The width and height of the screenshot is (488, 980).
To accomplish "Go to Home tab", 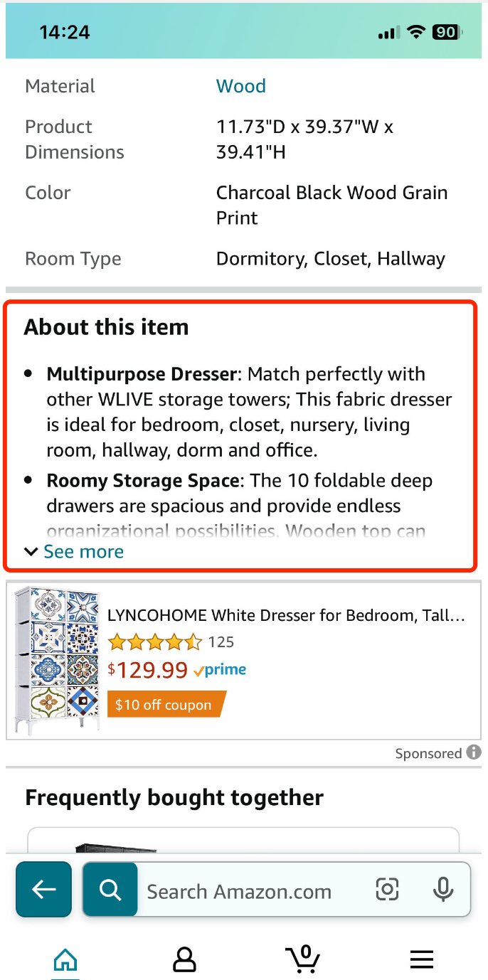I will coord(65,960).
